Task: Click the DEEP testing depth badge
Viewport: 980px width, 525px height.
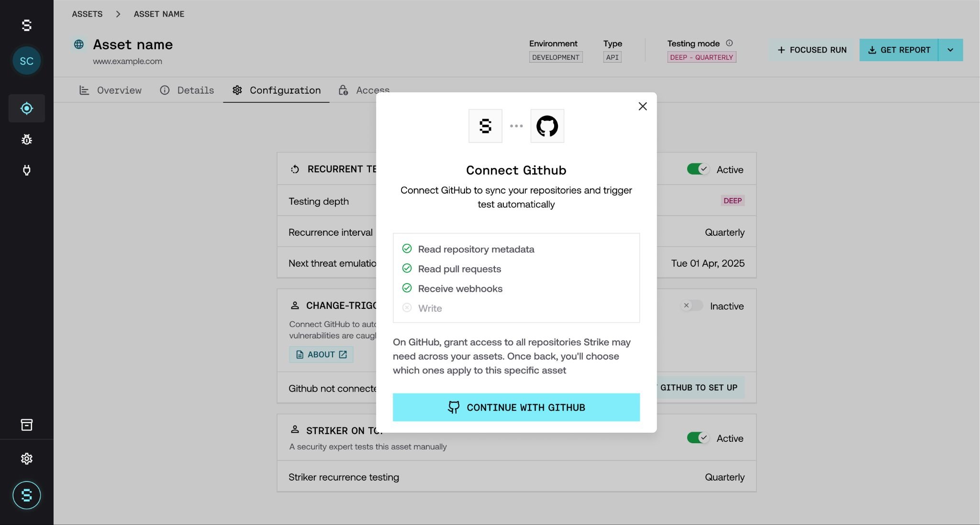Action: point(733,201)
